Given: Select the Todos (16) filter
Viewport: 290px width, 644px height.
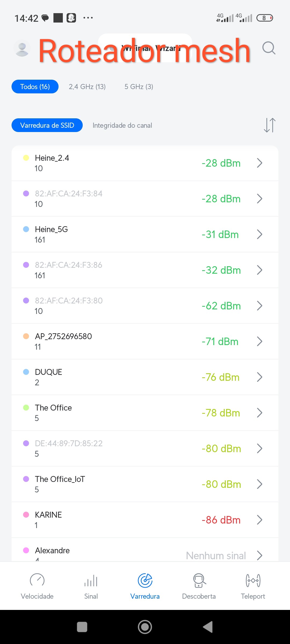Looking at the screenshot, I should point(35,87).
